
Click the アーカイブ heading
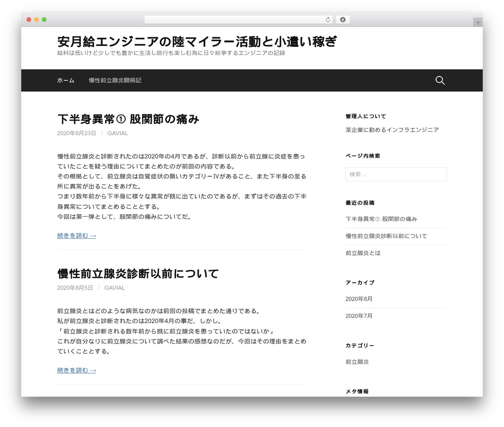(x=360, y=282)
